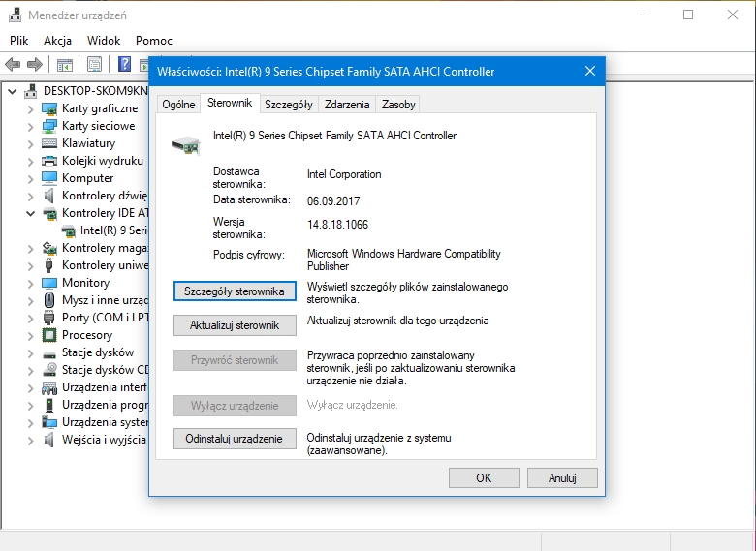Collapse the DESKTOP-SKOM9KN root node

[x=12, y=91]
